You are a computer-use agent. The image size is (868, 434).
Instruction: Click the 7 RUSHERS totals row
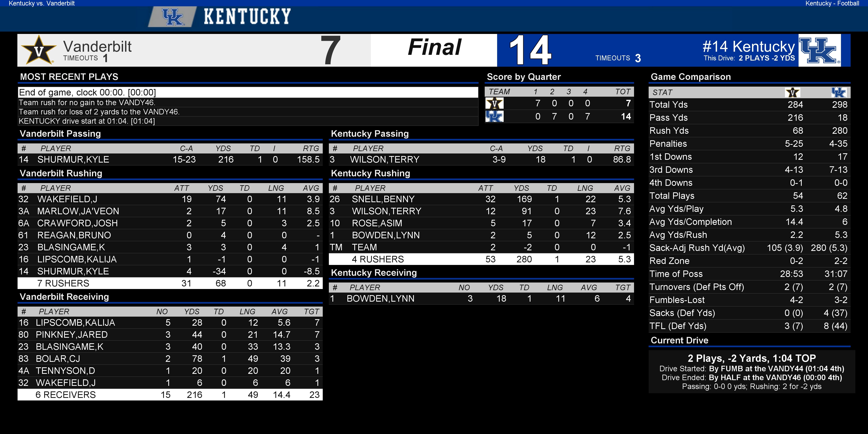[x=170, y=283]
